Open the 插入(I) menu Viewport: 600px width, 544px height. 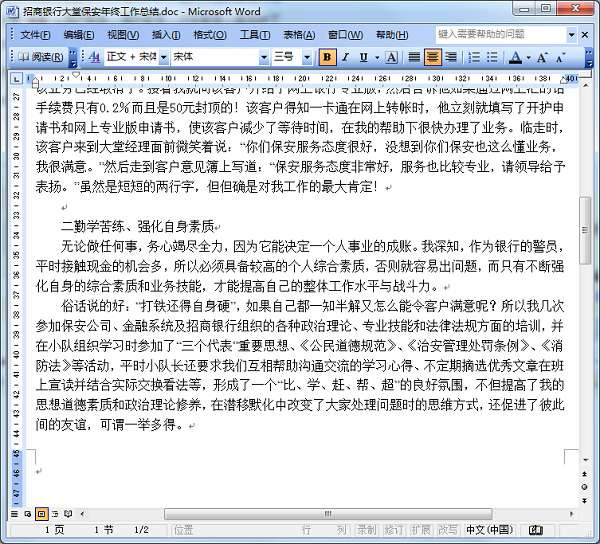[x=166, y=35]
